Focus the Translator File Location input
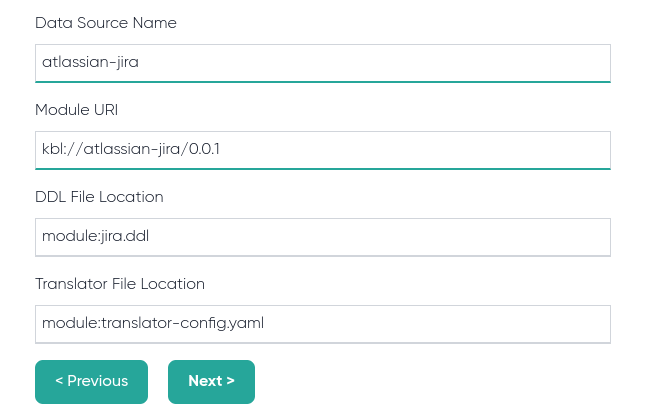The width and height of the screenshot is (651, 419). point(323,324)
